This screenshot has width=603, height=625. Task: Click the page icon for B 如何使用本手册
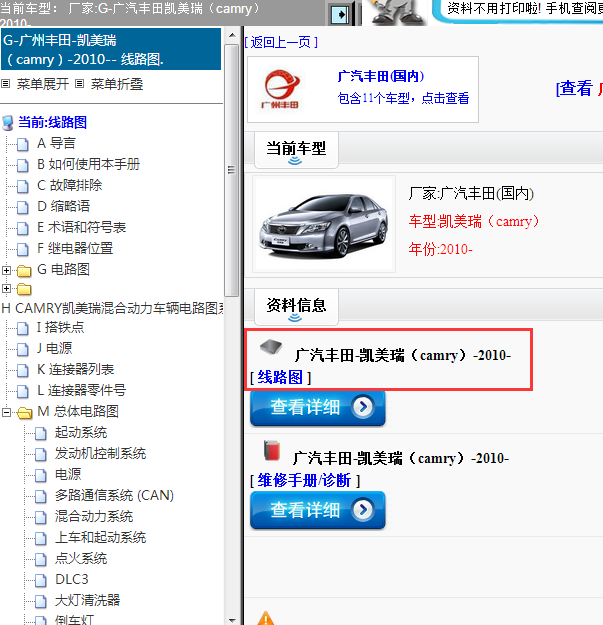(x=23, y=165)
